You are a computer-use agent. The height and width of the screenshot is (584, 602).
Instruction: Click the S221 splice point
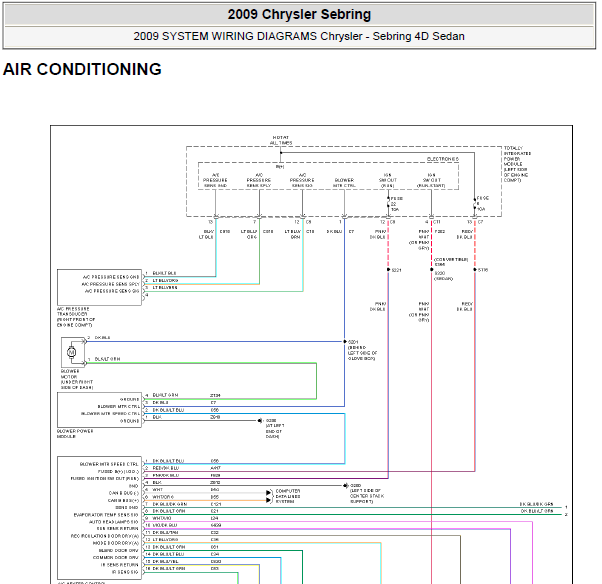pos(389,270)
